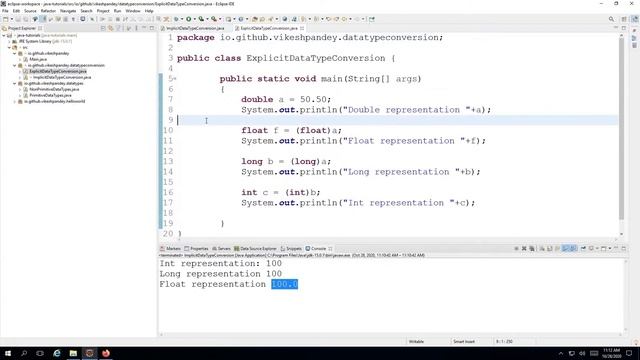Open File Explorer from taskbar

(x=73, y=353)
